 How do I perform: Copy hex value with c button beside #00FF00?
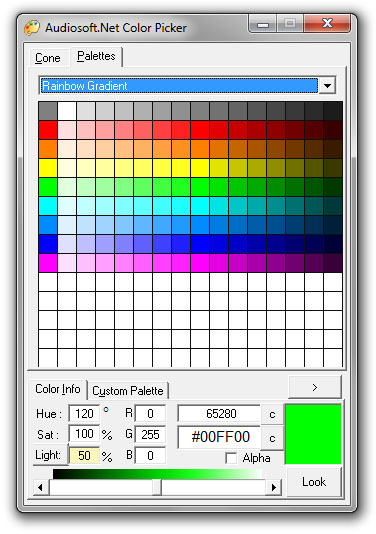pos(272,438)
